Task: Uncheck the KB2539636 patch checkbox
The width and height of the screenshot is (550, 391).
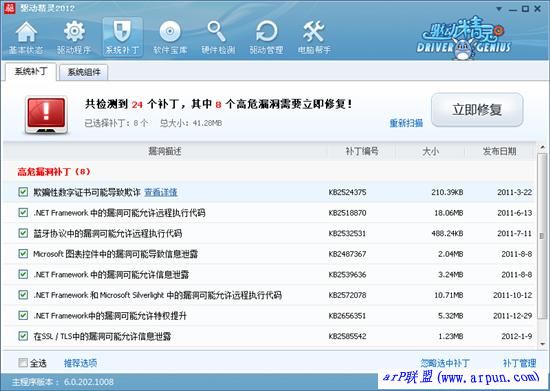Action: point(23,274)
